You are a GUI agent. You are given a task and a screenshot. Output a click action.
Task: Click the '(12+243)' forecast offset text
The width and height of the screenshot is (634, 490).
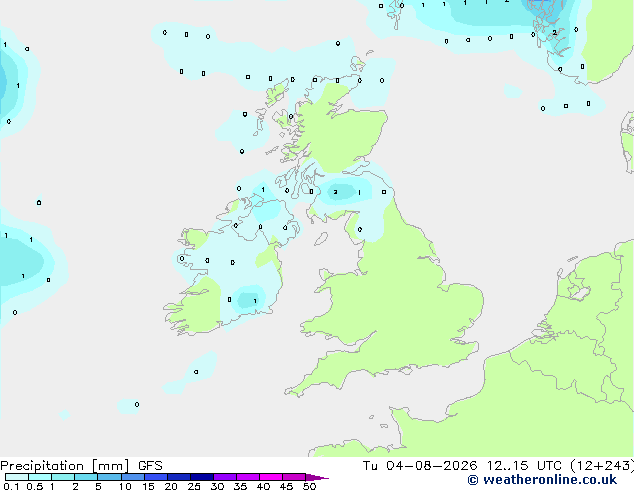point(602,466)
